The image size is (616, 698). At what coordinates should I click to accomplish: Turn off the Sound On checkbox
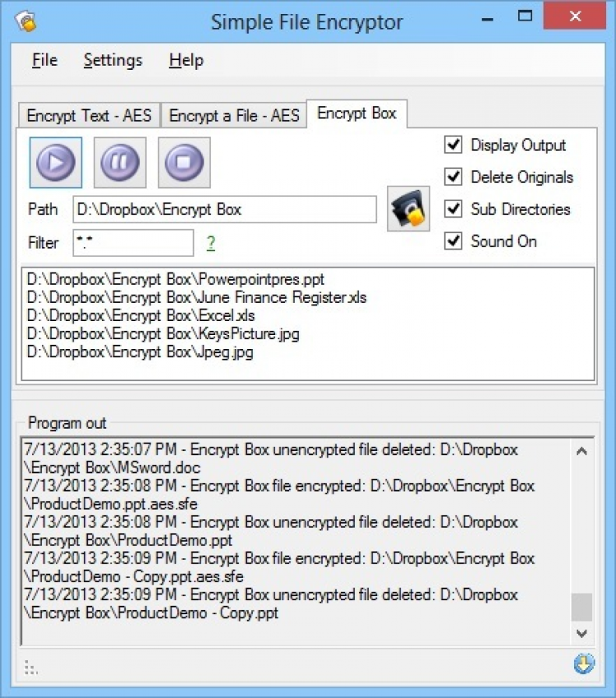453,241
